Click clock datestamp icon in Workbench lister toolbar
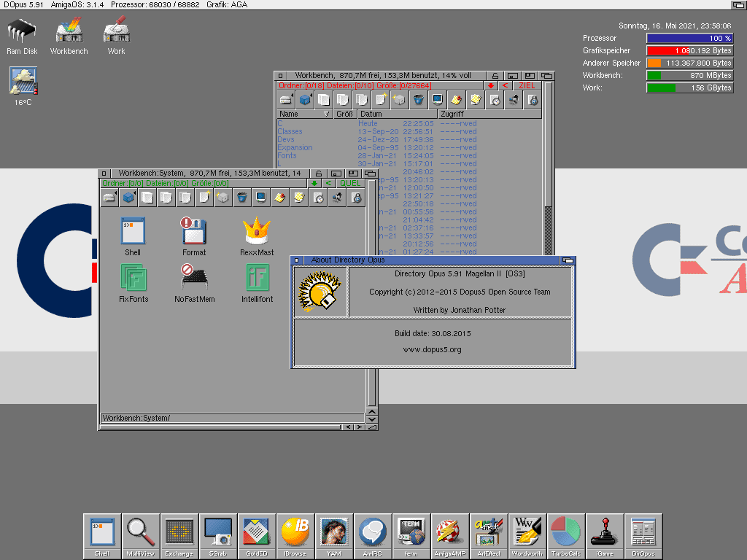The height and width of the screenshot is (560, 747). point(495,99)
